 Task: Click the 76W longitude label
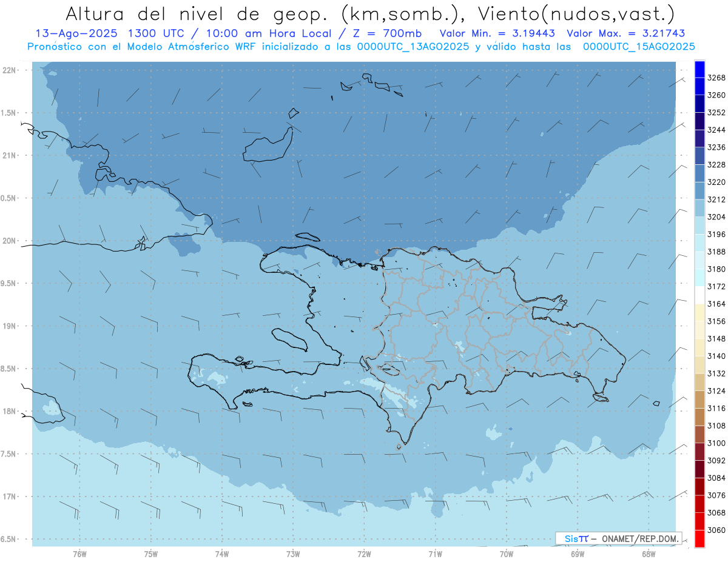click(79, 554)
